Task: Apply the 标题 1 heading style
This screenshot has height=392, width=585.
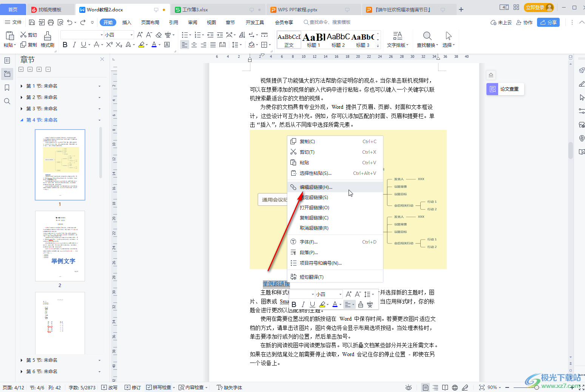Action: pos(313,40)
